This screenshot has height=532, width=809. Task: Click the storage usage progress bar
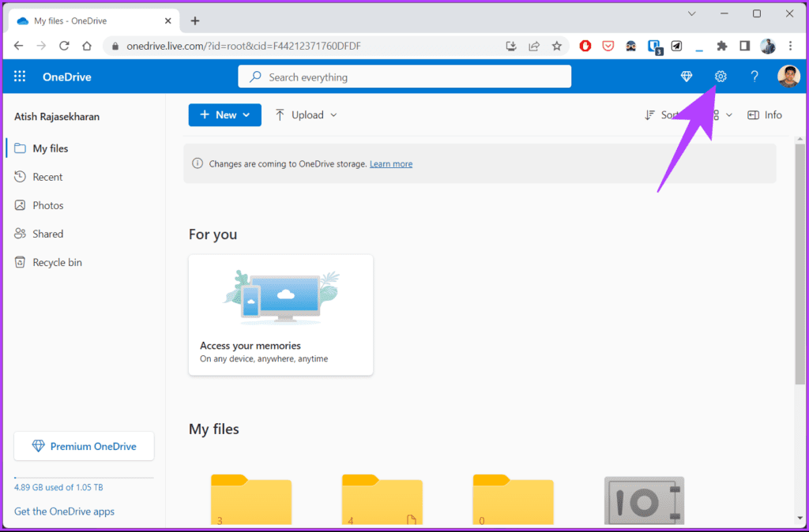click(84, 478)
